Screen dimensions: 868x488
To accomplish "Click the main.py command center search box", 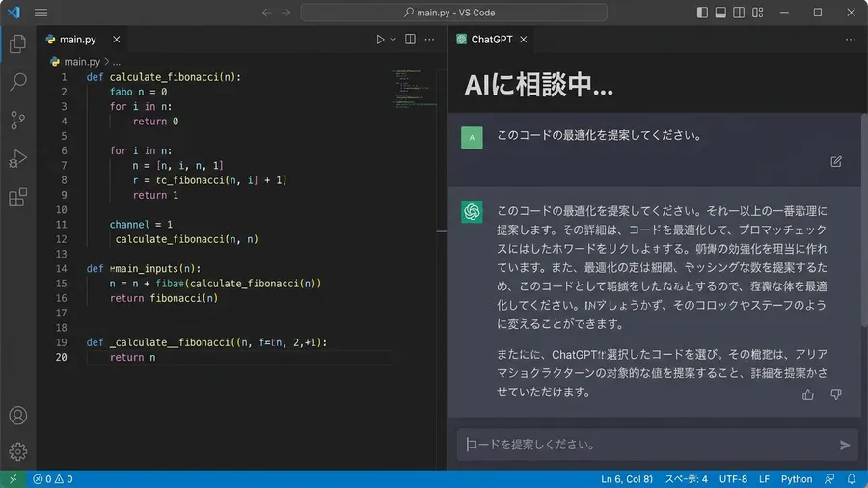I will click(x=453, y=13).
